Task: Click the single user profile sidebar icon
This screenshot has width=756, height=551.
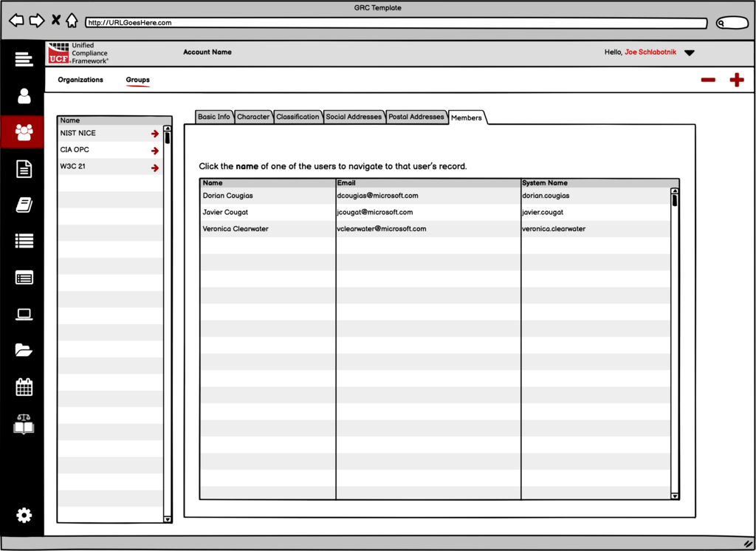Action: click(x=24, y=96)
